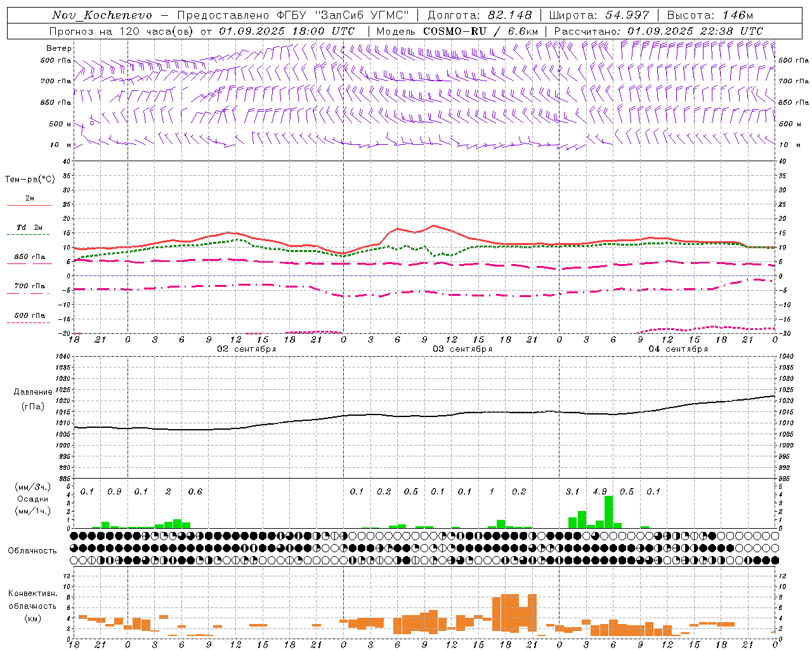
Task: Click the 4.9 precipitation value
Action: coord(599,492)
